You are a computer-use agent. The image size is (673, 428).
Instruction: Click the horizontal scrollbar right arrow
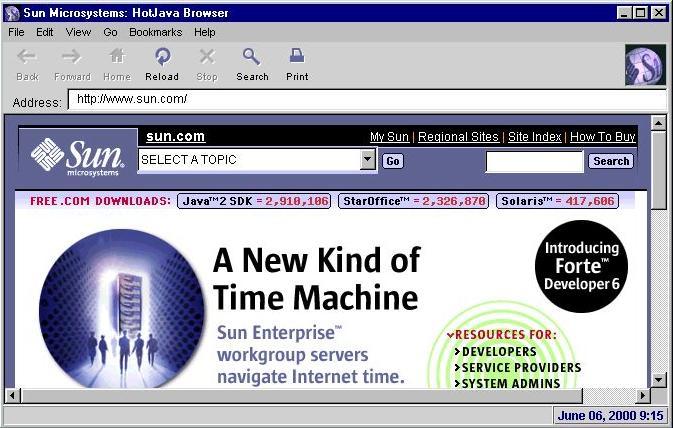point(643,395)
